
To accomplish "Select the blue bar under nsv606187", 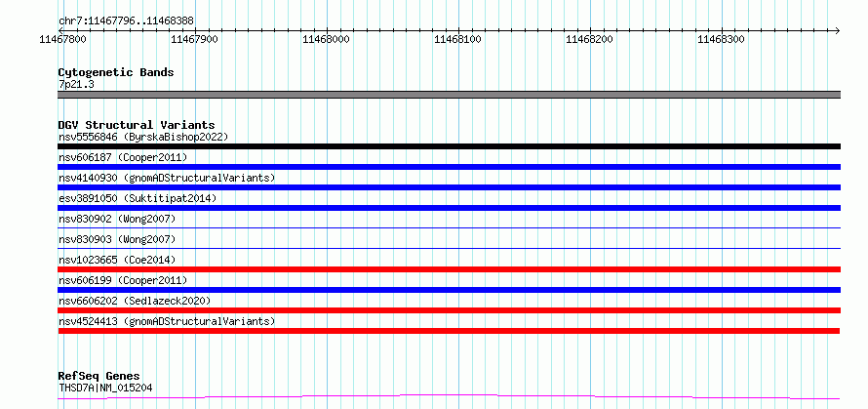I will click(449, 167).
